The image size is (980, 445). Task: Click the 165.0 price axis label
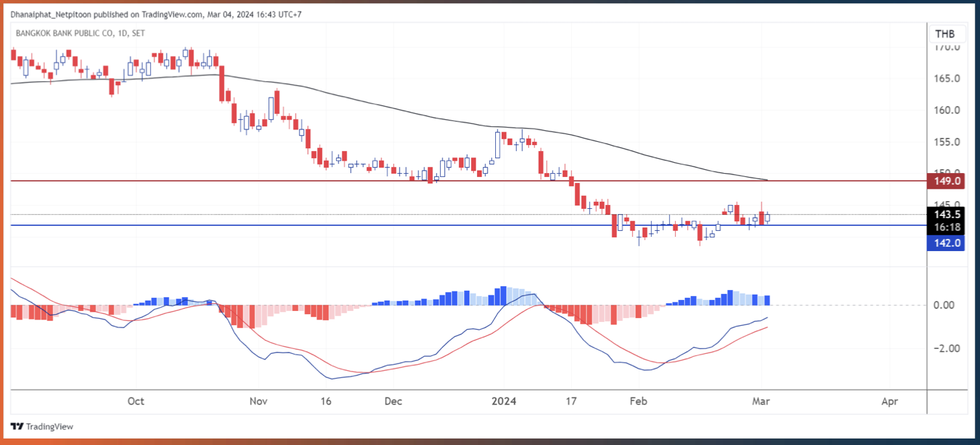947,79
